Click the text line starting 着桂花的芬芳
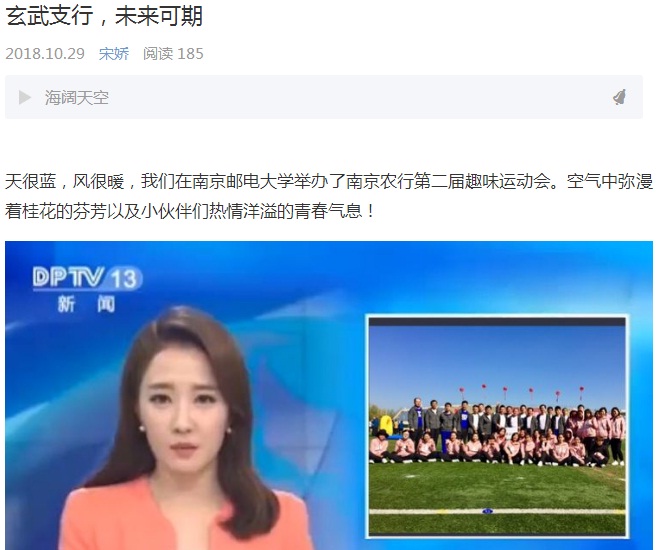This screenshot has height=550, width=661. click(190, 211)
